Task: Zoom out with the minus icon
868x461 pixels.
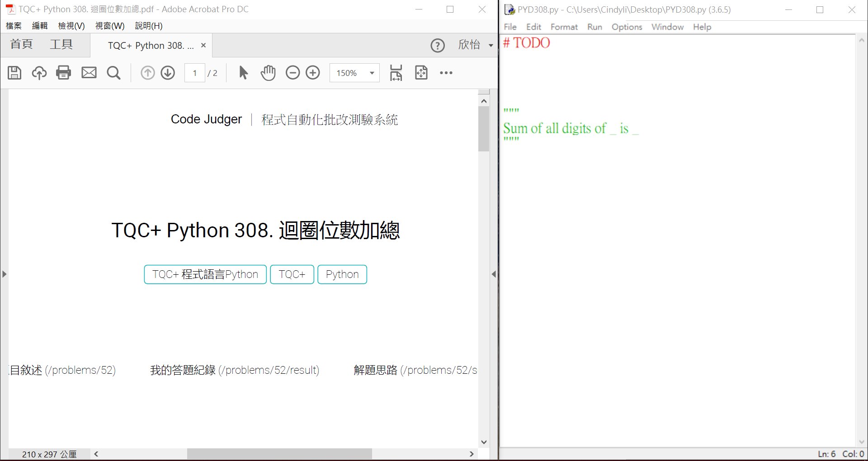Action: (292, 73)
